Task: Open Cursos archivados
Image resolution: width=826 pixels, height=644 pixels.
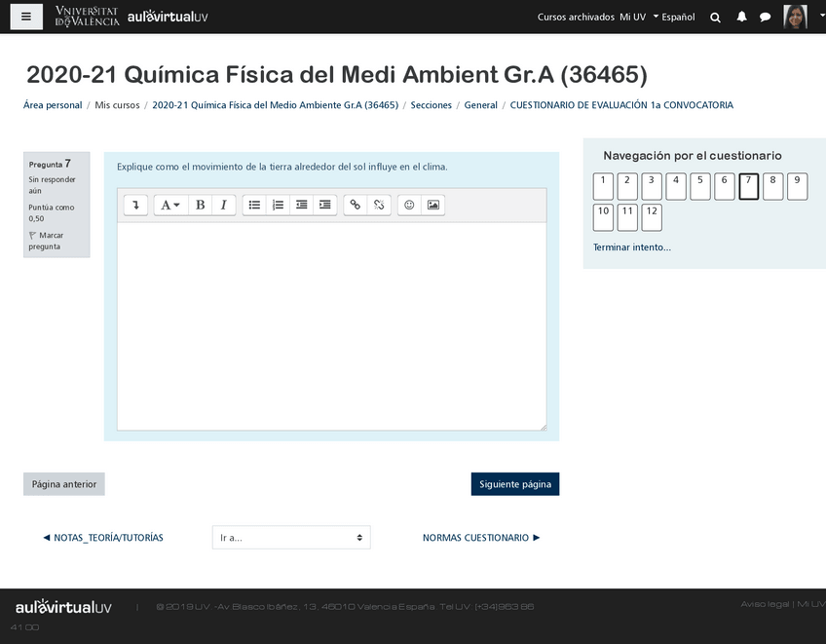Action: coord(576,17)
